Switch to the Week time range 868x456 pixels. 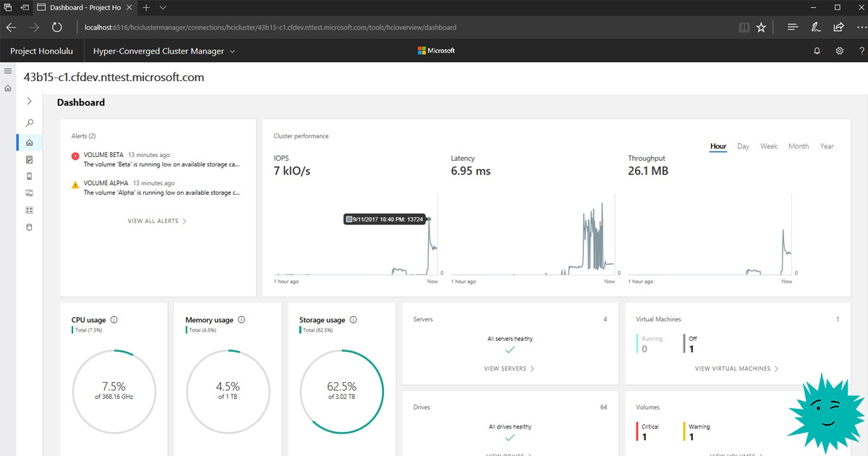769,146
